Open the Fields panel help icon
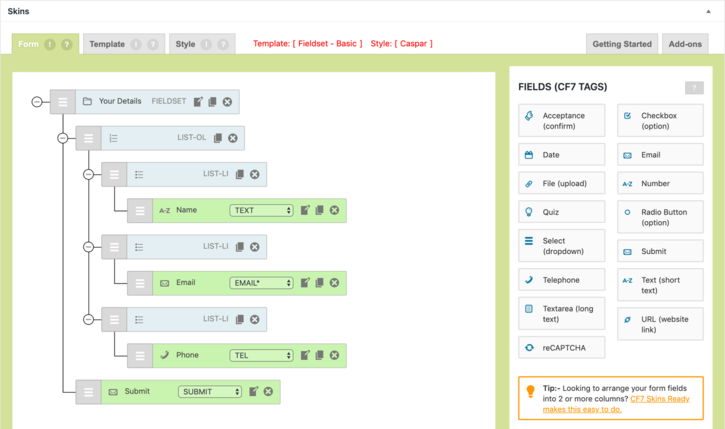Screen dimensions: 725x429 point(693,88)
